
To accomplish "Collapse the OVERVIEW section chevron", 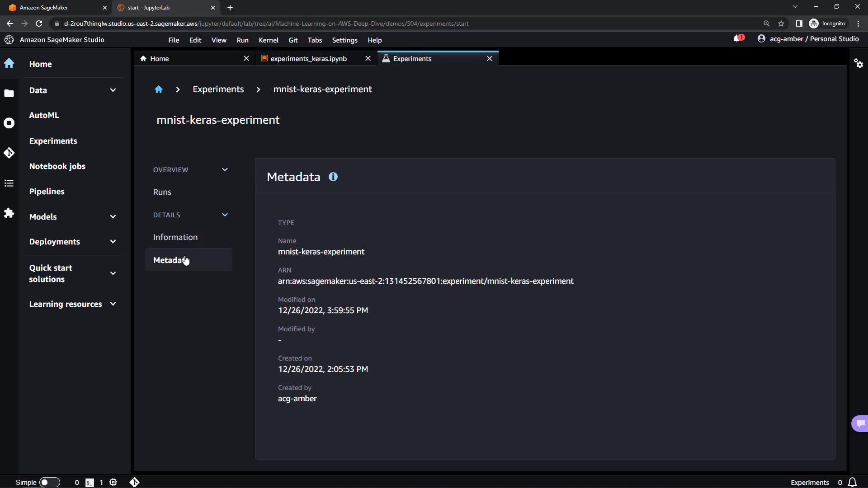I will pyautogui.click(x=225, y=169).
